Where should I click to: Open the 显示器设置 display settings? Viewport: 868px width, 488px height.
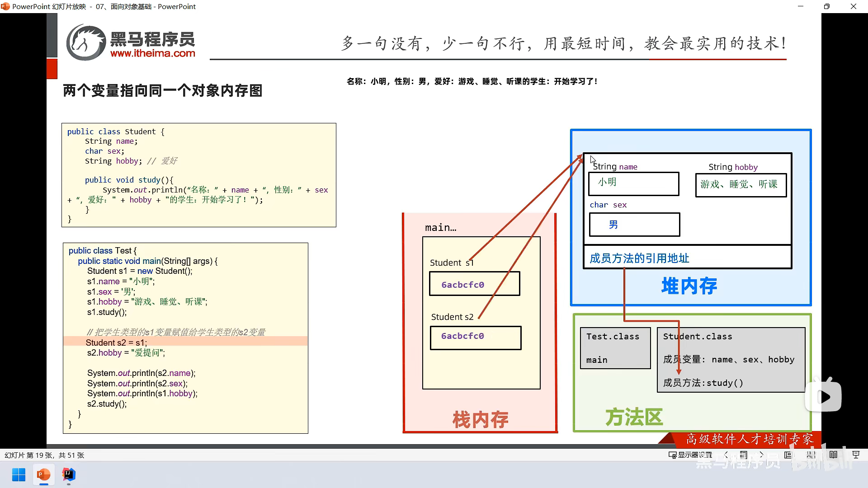pyautogui.click(x=690, y=455)
